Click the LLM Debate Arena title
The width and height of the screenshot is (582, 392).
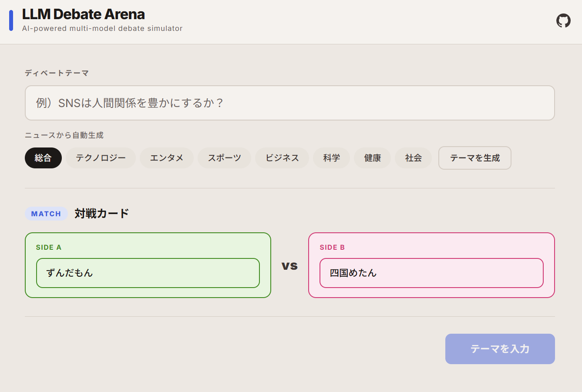pyautogui.click(x=83, y=14)
